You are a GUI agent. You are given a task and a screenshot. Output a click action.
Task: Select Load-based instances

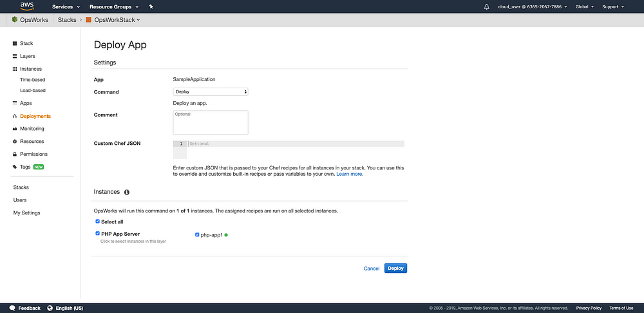(32, 90)
